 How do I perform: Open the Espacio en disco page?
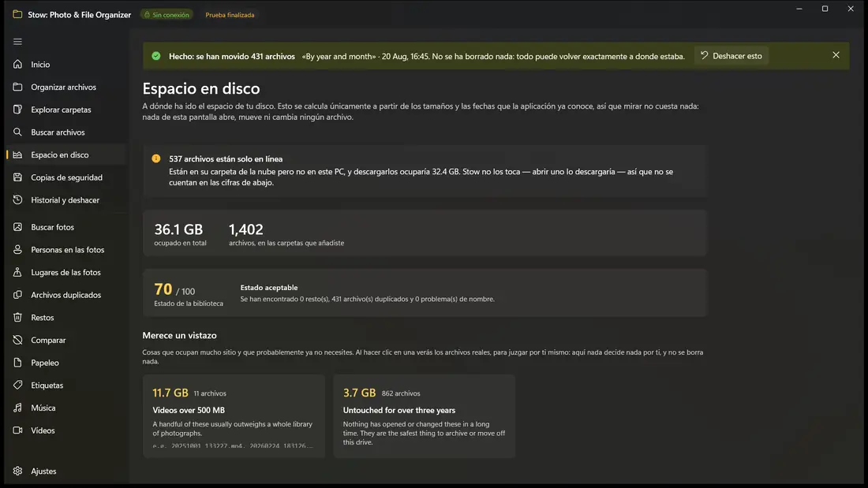pos(66,155)
